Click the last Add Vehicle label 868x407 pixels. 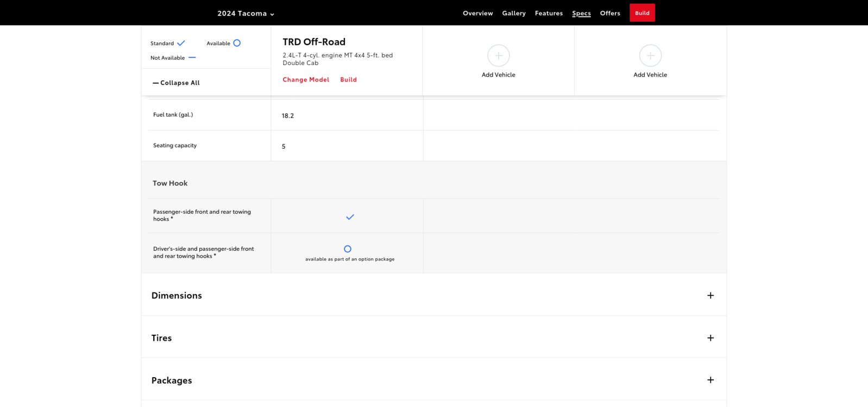pos(650,75)
